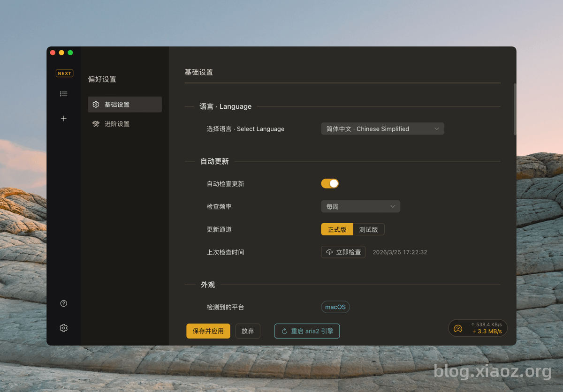This screenshot has width=563, height=392.
Task: Click the 保存并应用 button
Action: click(x=208, y=331)
